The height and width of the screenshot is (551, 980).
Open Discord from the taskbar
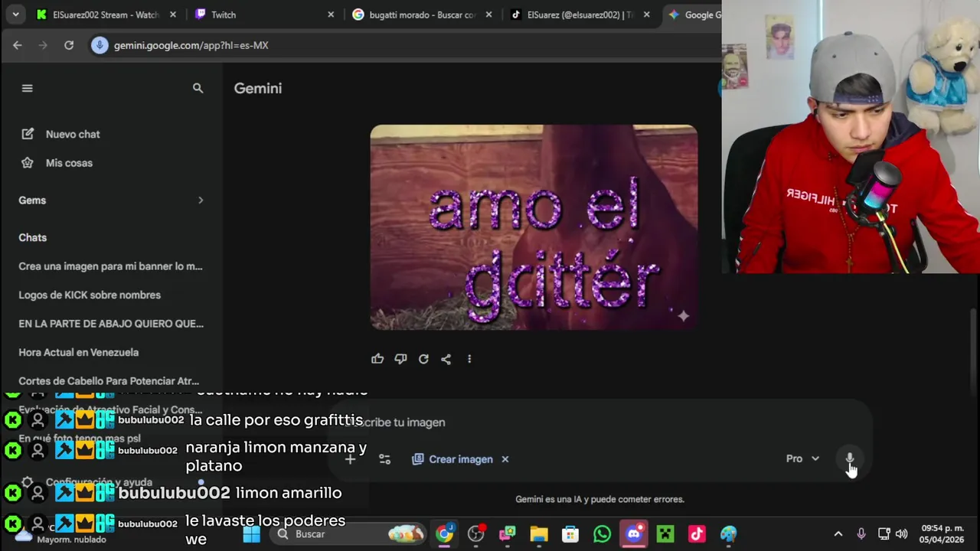coord(634,534)
